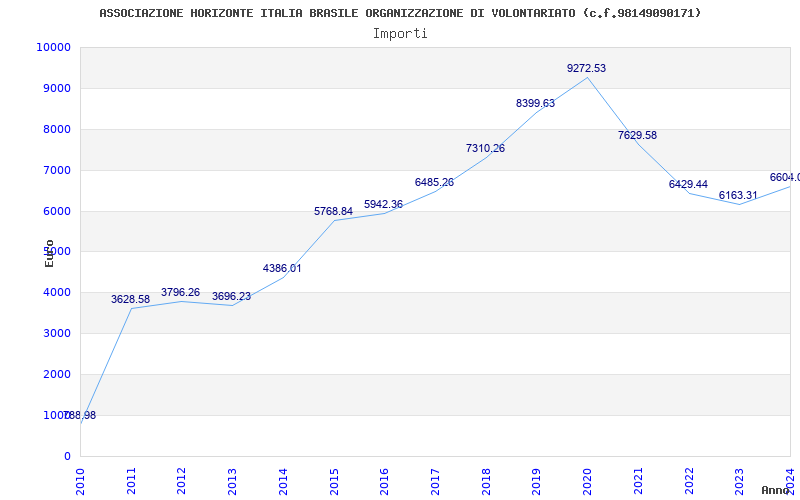Viewport: 800px width, 500px height.
Task: Click the 3000 y-axis tick label
Action: point(57,334)
